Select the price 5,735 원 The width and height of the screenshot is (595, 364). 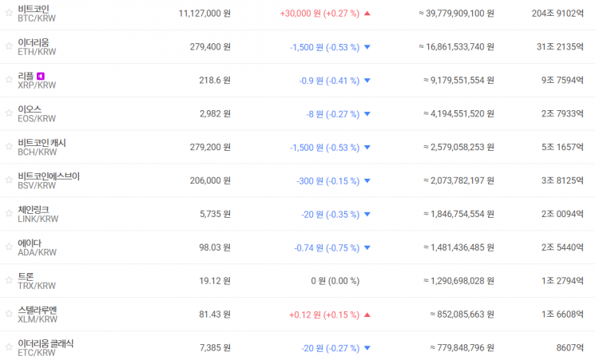point(215,214)
